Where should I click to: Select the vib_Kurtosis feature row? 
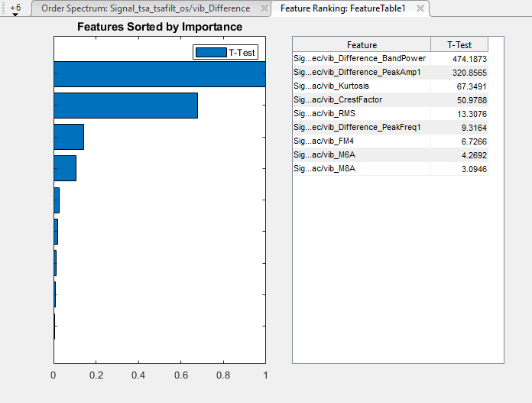(x=360, y=86)
